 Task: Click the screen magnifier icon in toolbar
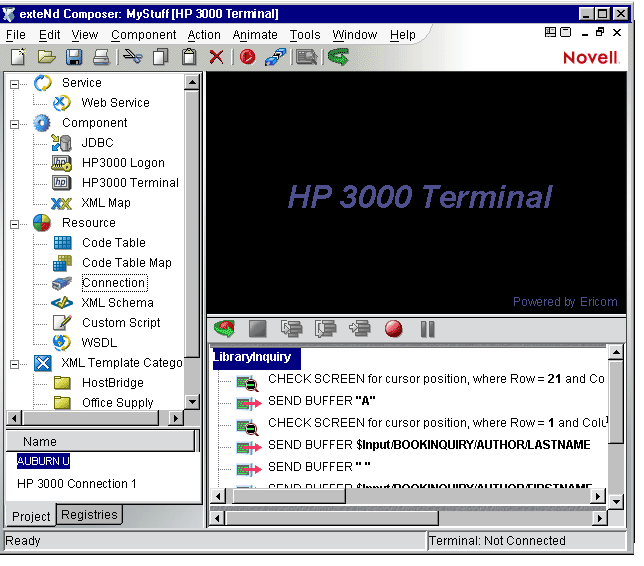[306, 57]
